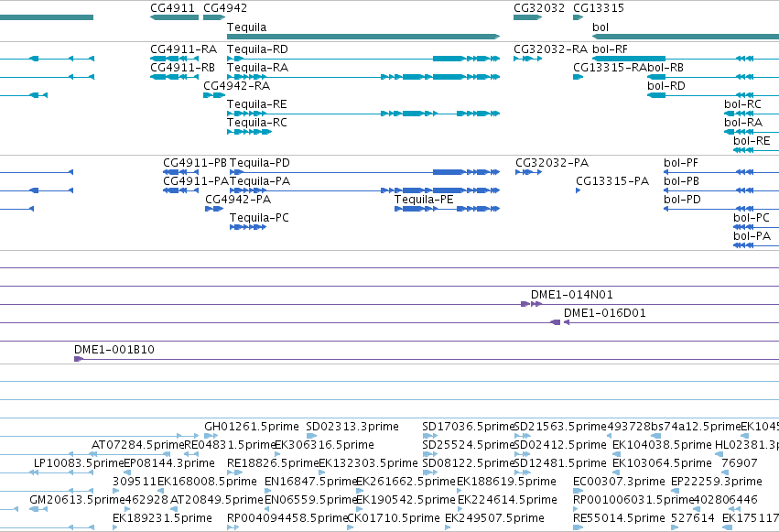This screenshot has height=532, width=779.
Task: Click EST EP22259.3prime
Action: coord(717,482)
